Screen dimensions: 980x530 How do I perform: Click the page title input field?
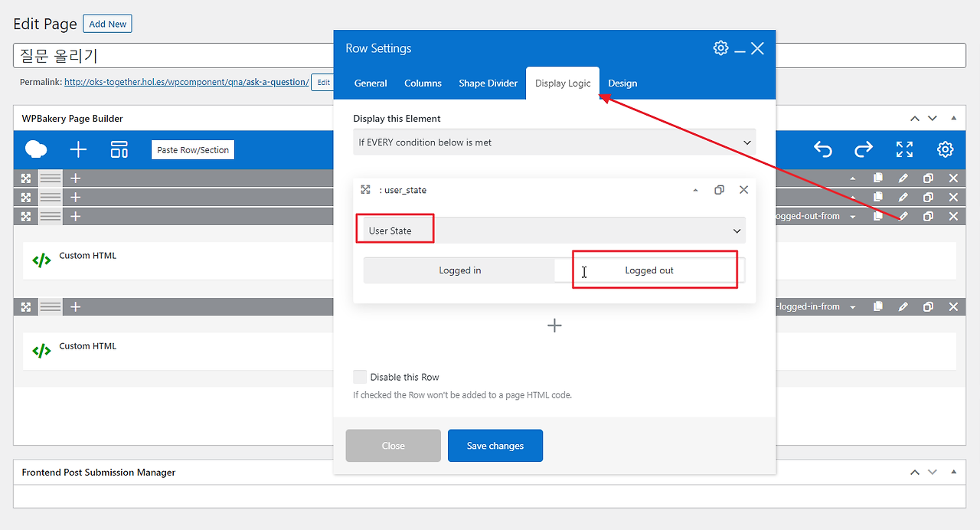[x=489, y=56]
